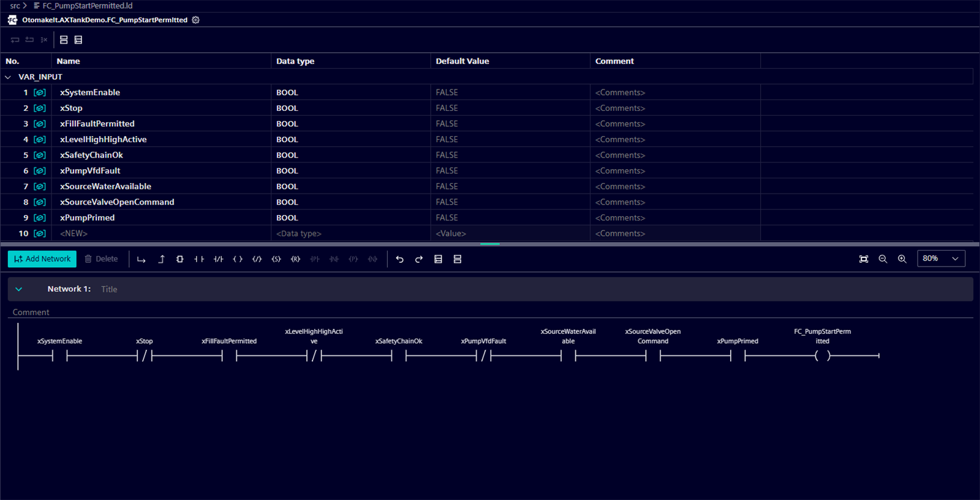
Task: Select the xSystemEnable variable name
Action: pos(90,93)
